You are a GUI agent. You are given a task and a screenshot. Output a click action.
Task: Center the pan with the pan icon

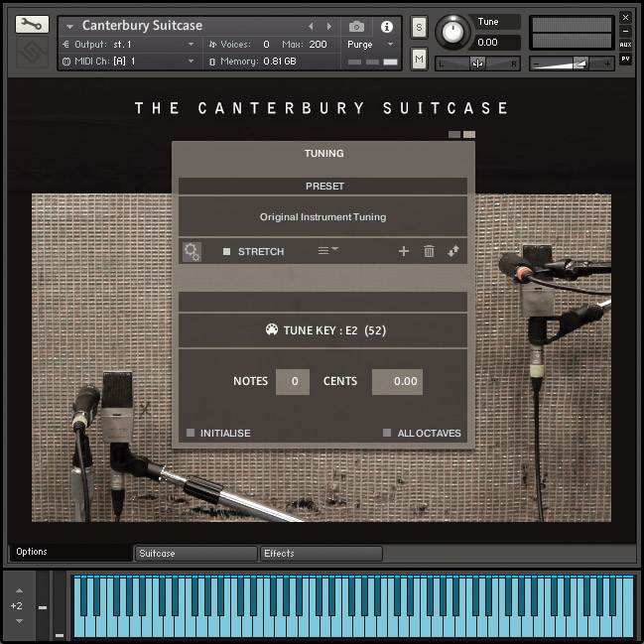477,64
